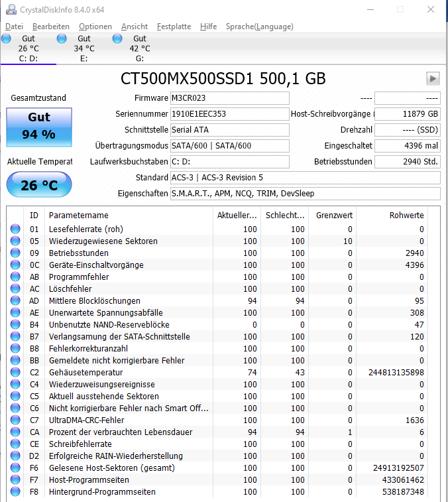
Task: Open the Festplatte menu
Action: 174,27
